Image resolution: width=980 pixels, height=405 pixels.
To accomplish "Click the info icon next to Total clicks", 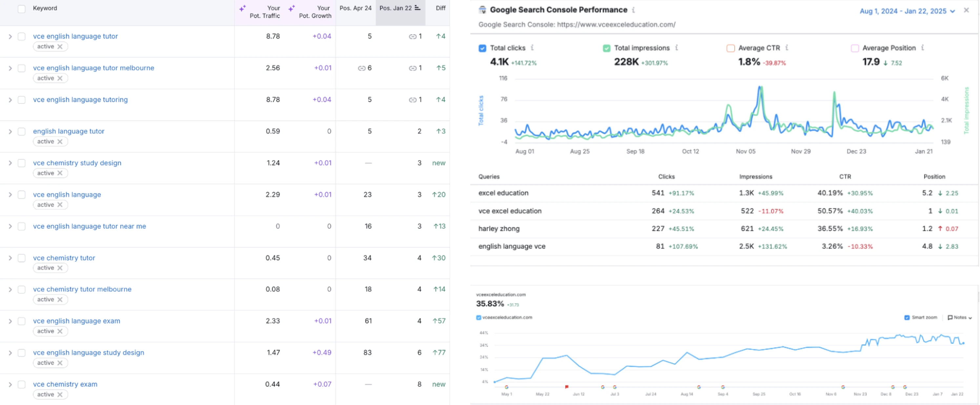I will click(x=532, y=48).
